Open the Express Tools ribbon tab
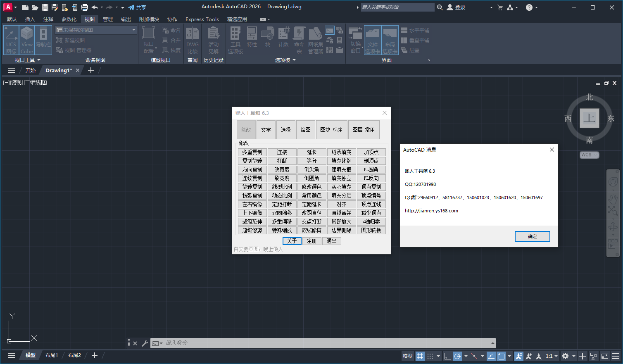 pyautogui.click(x=202, y=19)
